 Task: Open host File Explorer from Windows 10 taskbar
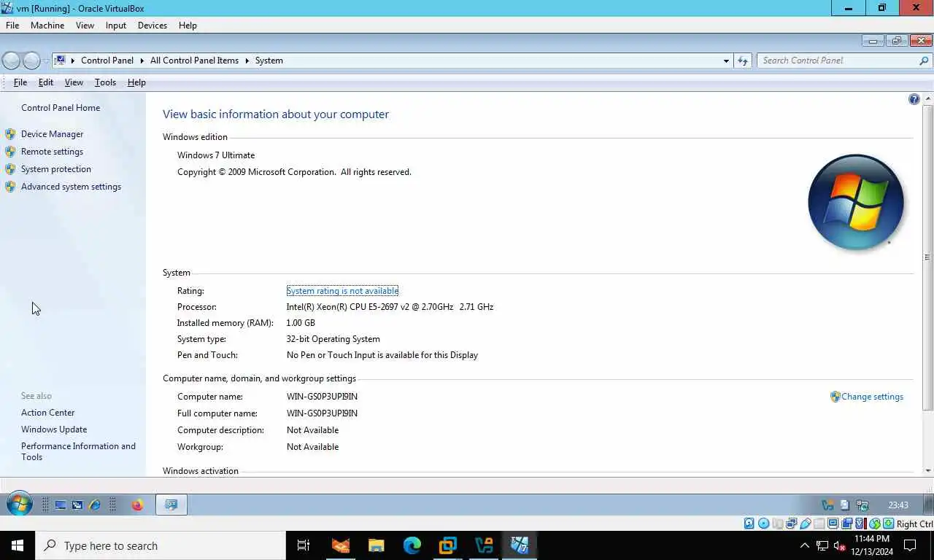point(376,545)
